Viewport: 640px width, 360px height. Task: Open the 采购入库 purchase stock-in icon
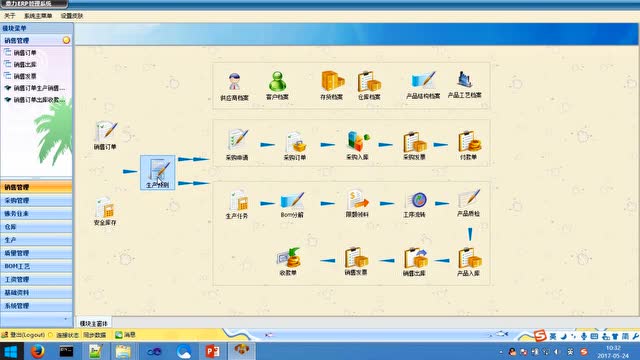tap(357, 145)
